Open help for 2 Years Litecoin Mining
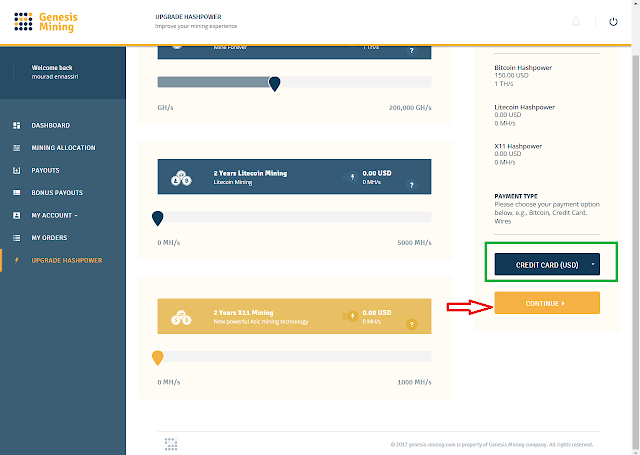640x455 pixels. point(411,185)
